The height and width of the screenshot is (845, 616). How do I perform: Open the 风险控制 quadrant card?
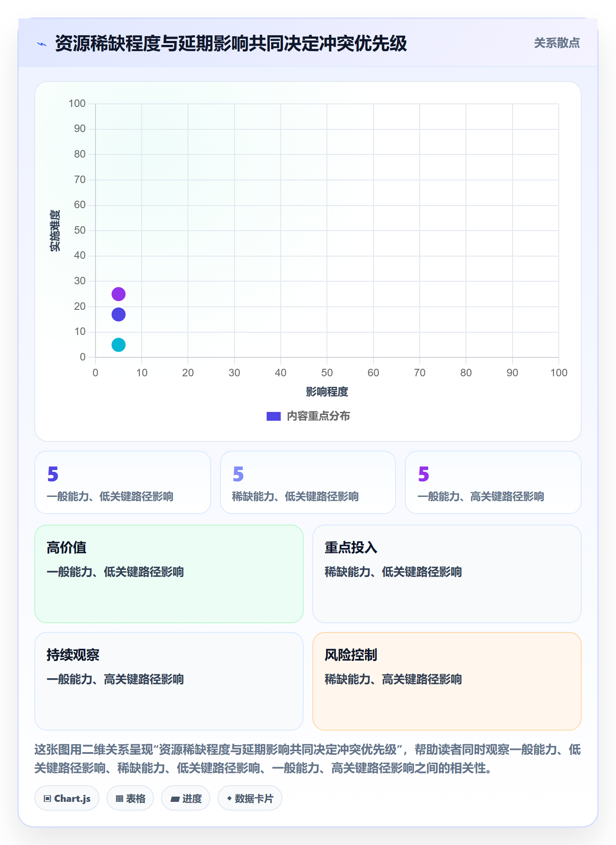(x=447, y=681)
